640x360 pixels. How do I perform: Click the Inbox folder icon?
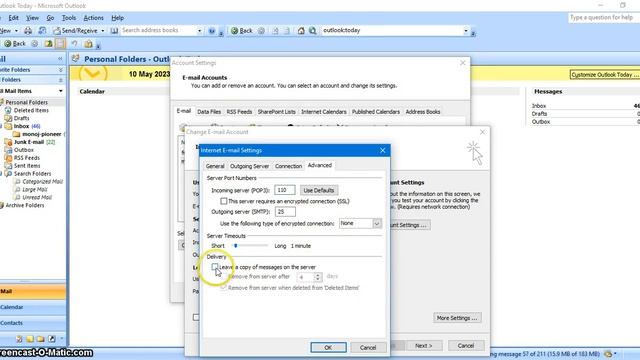(x=8, y=126)
